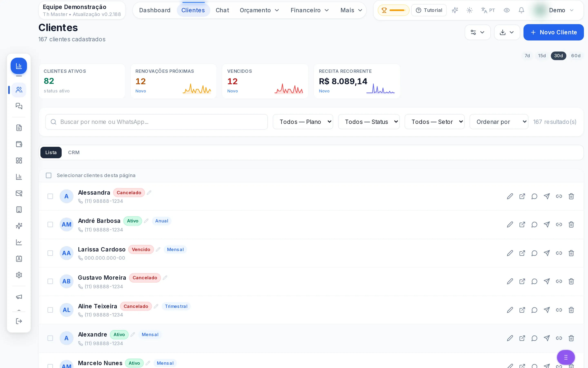
Task: Open the Tutorial button
Action: click(429, 10)
